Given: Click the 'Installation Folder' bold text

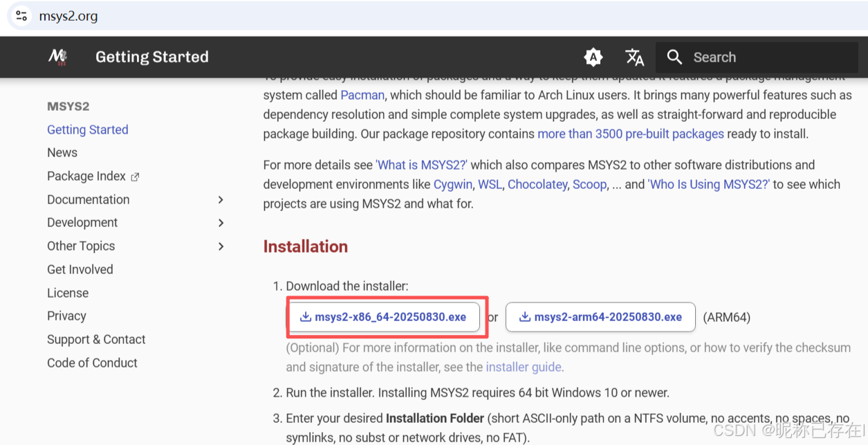Looking at the screenshot, I should pyautogui.click(x=435, y=418).
